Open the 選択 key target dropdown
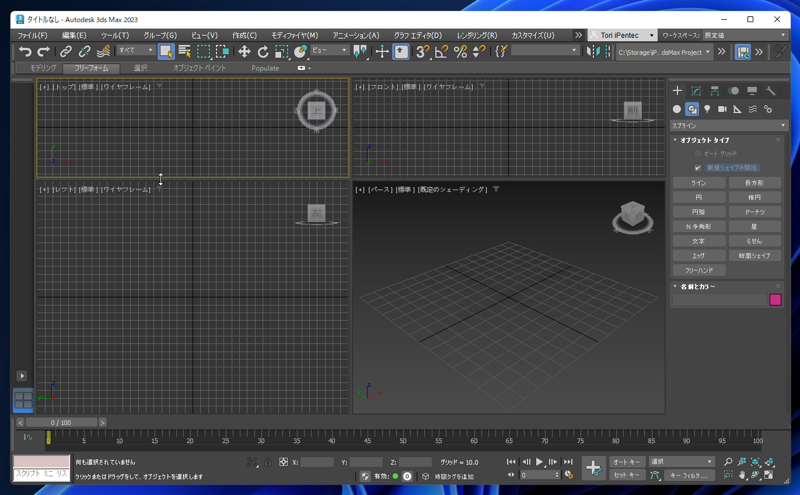800x495 pixels. (x=681, y=461)
